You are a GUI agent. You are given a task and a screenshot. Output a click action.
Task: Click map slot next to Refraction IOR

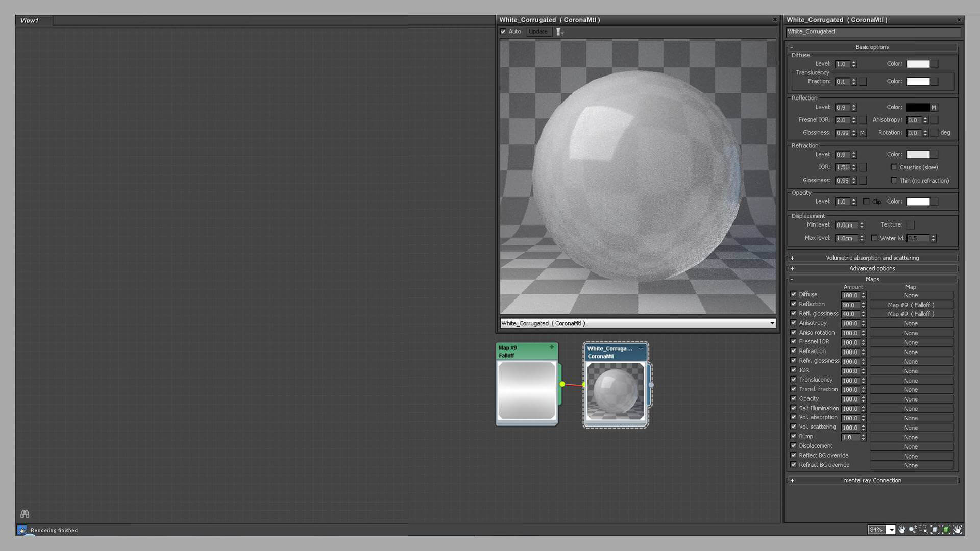click(863, 167)
